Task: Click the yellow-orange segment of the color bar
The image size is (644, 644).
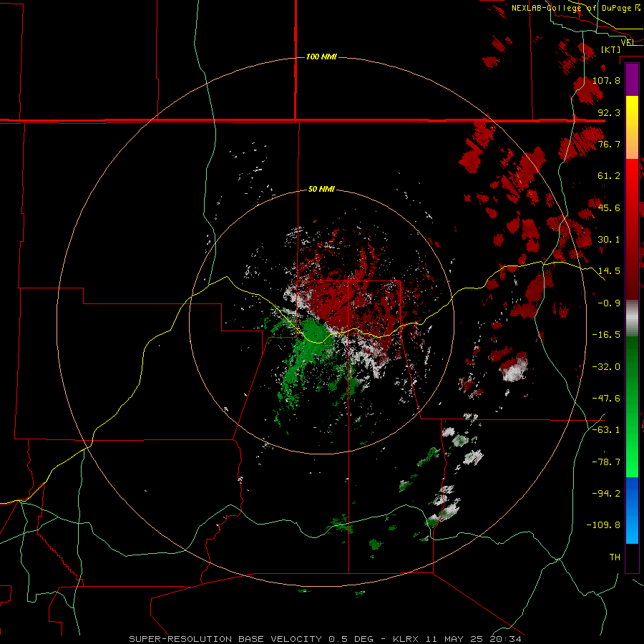Action: [x=632, y=128]
